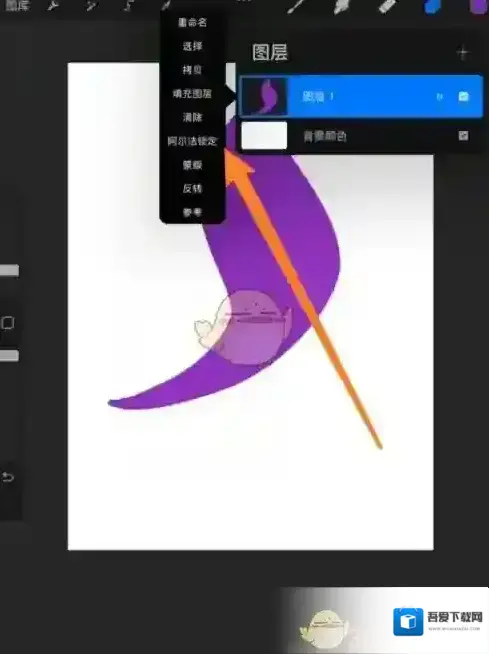Image resolution: width=489 pixels, height=654 pixels.
Task: Tap the layer 1 purple thumbnail
Action: pyautogui.click(x=265, y=96)
